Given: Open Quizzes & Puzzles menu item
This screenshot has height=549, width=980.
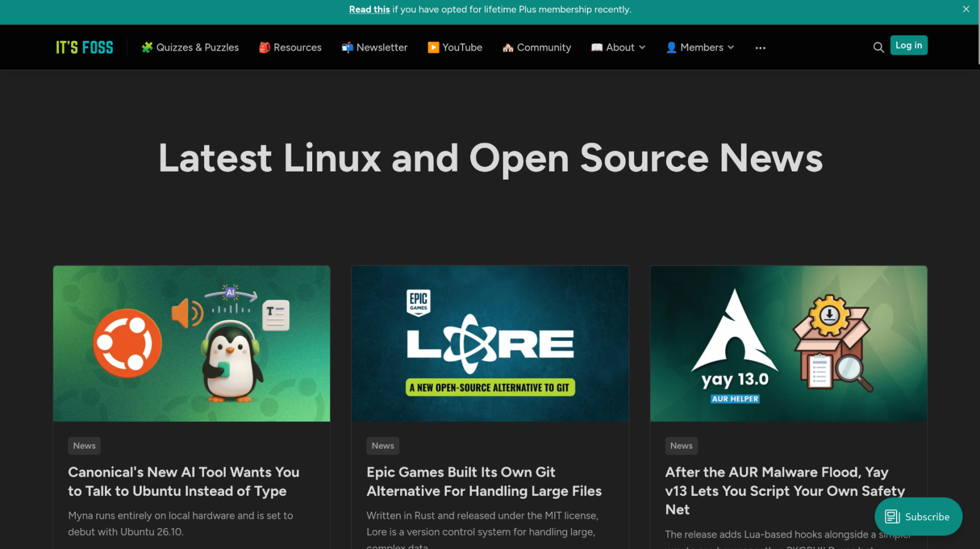Looking at the screenshot, I should coord(190,47).
